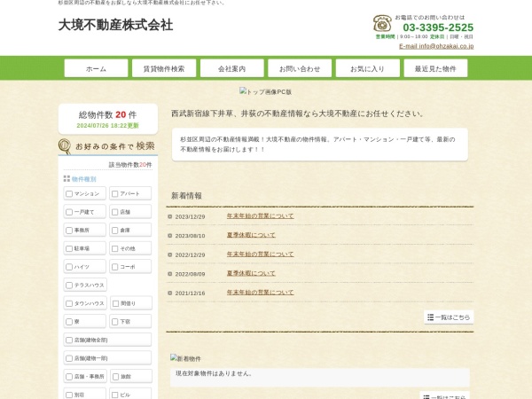Screen dimensions: 532x399
Task: Select the 別荘 checkbox
Action: pos(69,395)
